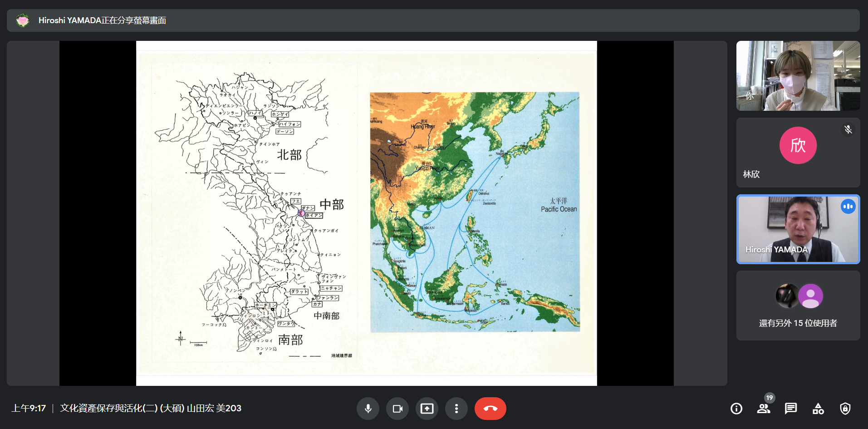This screenshot has height=429, width=868.
Task: Open the activities panel
Action: pyautogui.click(x=818, y=409)
